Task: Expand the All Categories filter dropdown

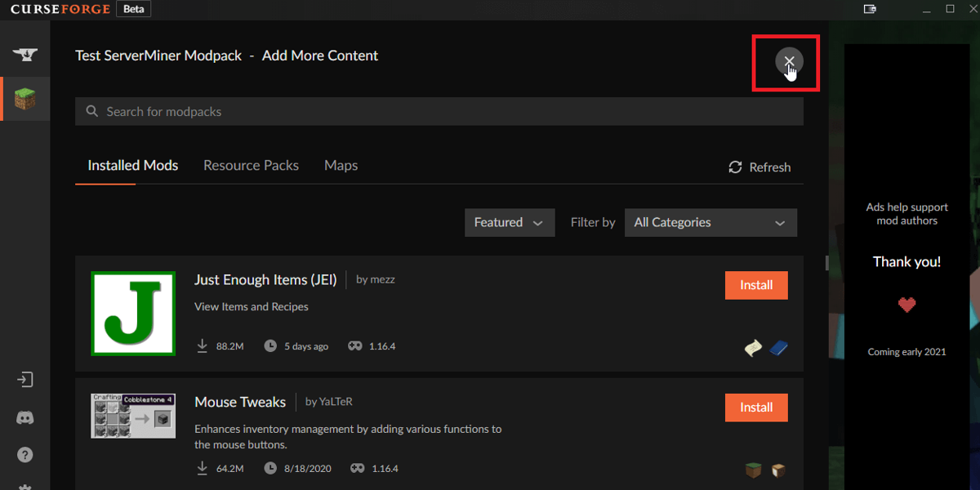Action: 710,222
